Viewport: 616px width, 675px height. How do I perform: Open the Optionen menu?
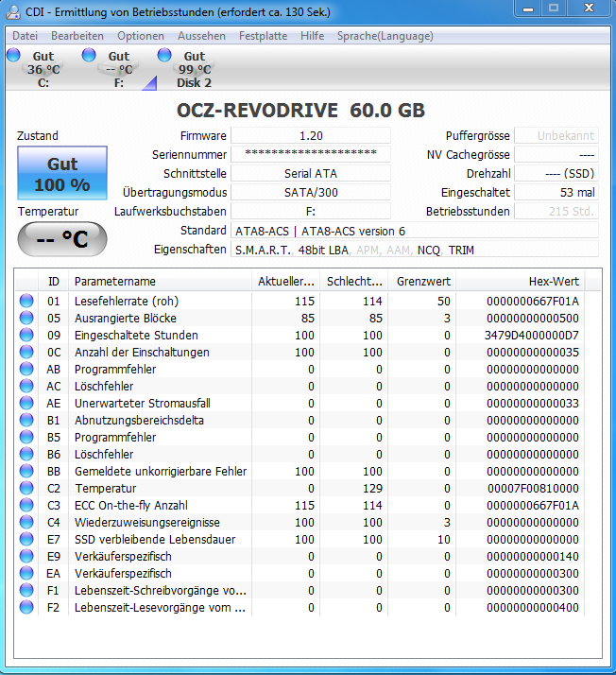(141, 36)
